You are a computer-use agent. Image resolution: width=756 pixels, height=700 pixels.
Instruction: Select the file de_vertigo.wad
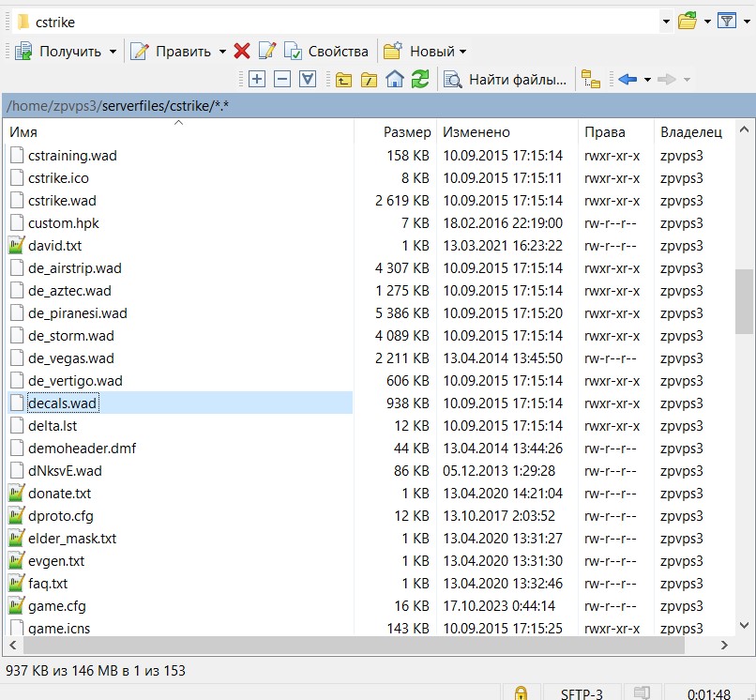point(75,381)
